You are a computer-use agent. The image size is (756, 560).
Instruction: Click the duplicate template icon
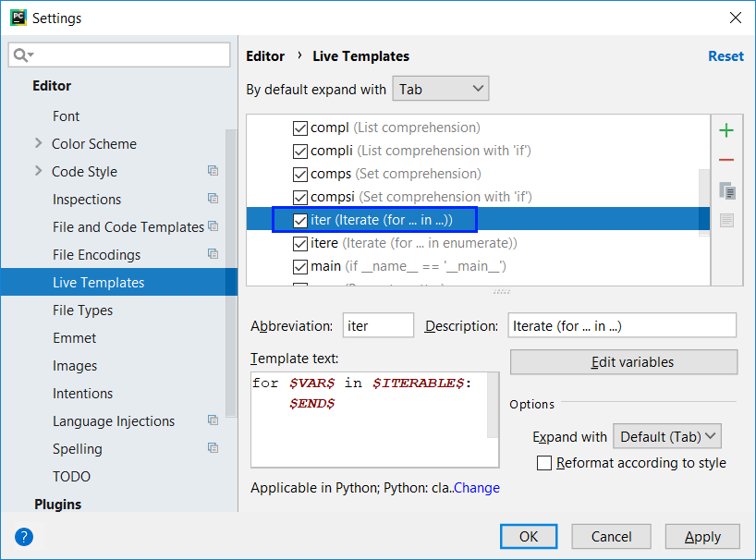(726, 190)
